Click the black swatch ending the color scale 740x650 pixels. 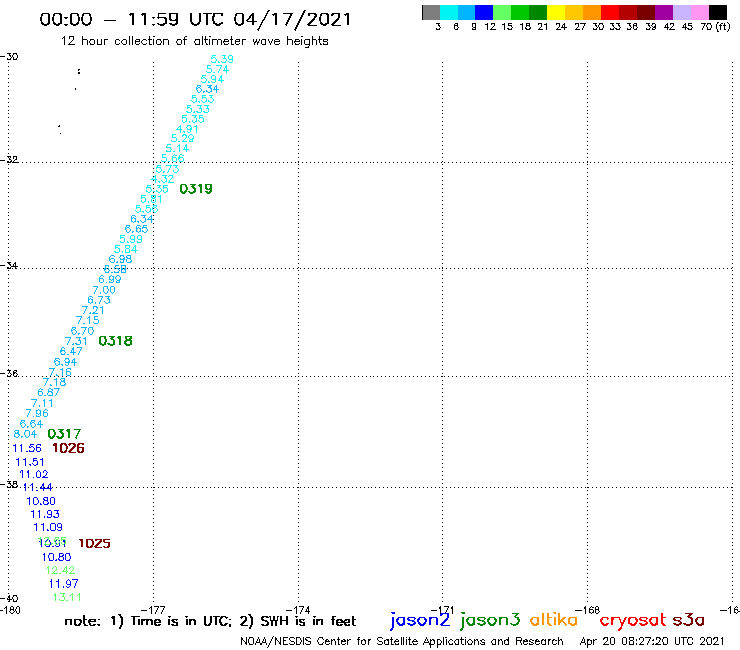pyautogui.click(x=718, y=12)
